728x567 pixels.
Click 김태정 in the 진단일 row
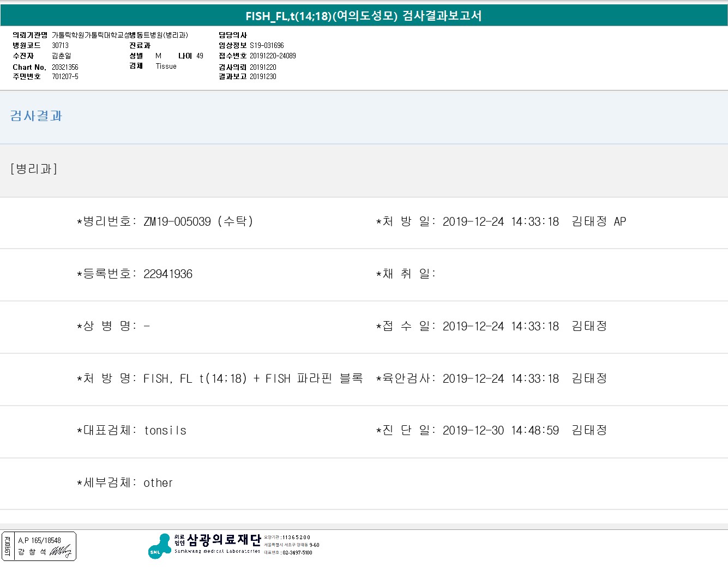[x=589, y=431]
